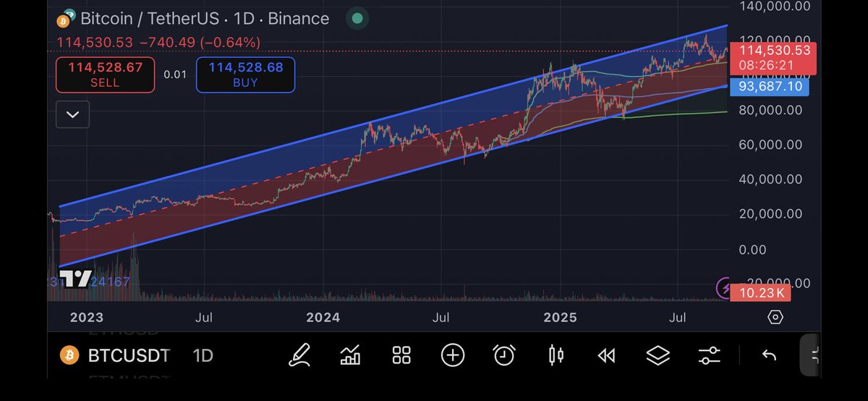Select the price change −740.49 (−0.64%) text
This screenshot has width=868, height=401.
pyautogui.click(x=199, y=43)
